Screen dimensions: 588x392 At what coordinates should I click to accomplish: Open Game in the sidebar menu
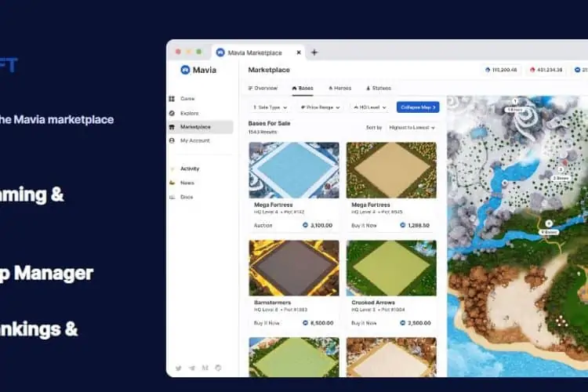pyautogui.click(x=200, y=99)
